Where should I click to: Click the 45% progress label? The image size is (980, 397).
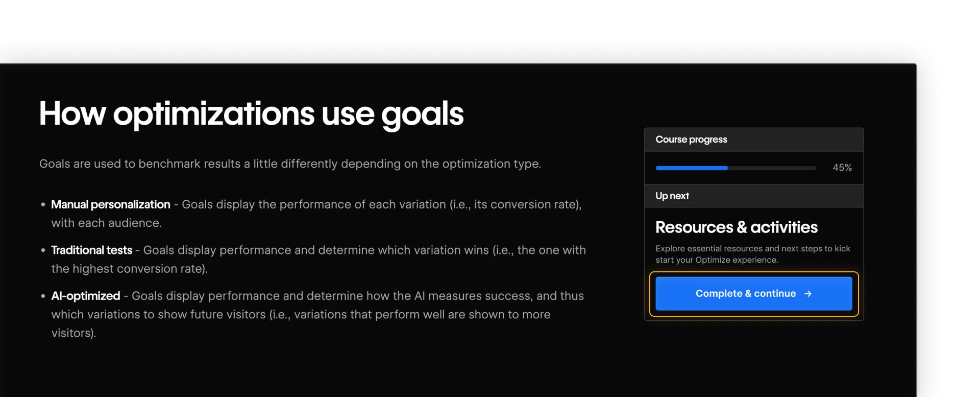[842, 167]
